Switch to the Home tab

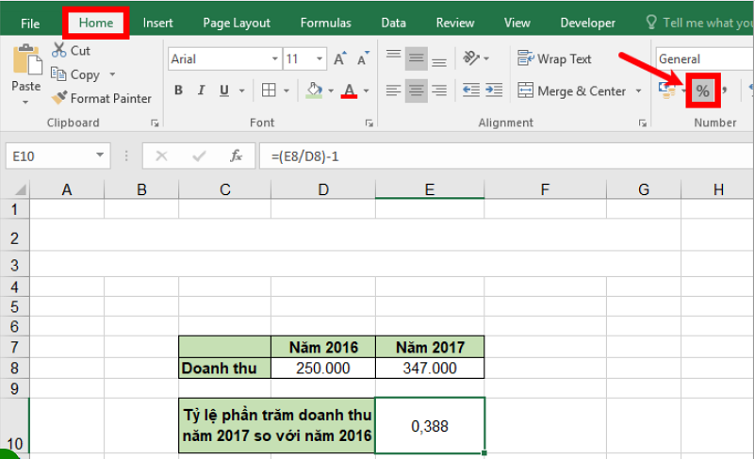coord(96,23)
